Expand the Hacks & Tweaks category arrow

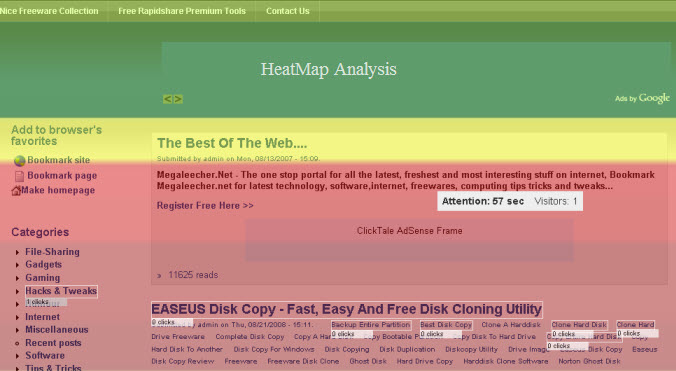click(17, 292)
